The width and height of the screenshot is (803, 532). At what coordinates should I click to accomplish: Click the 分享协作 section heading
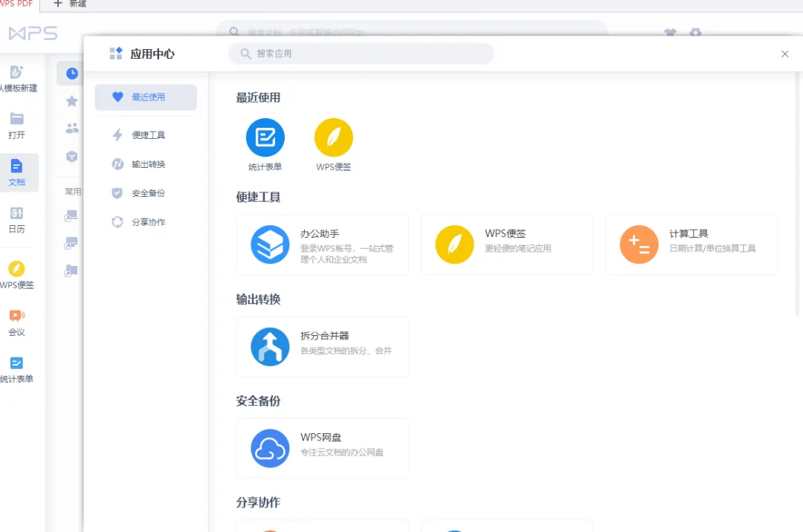[258, 502]
